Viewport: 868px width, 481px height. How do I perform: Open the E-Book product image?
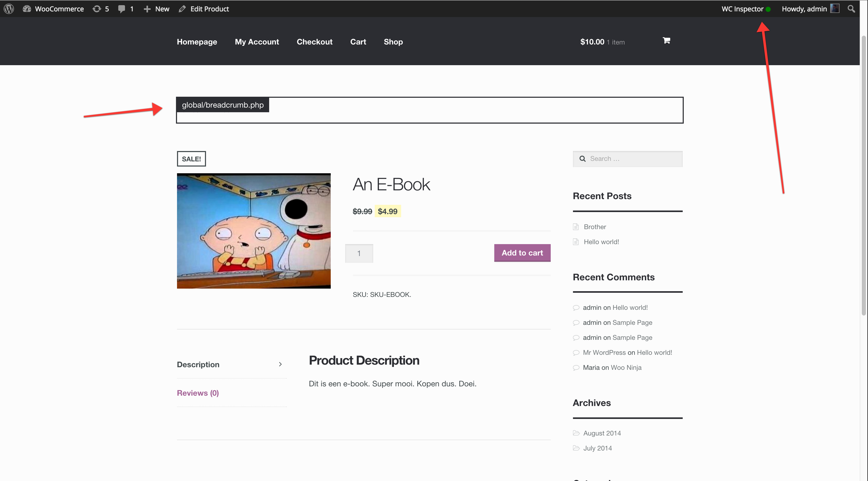click(x=254, y=231)
